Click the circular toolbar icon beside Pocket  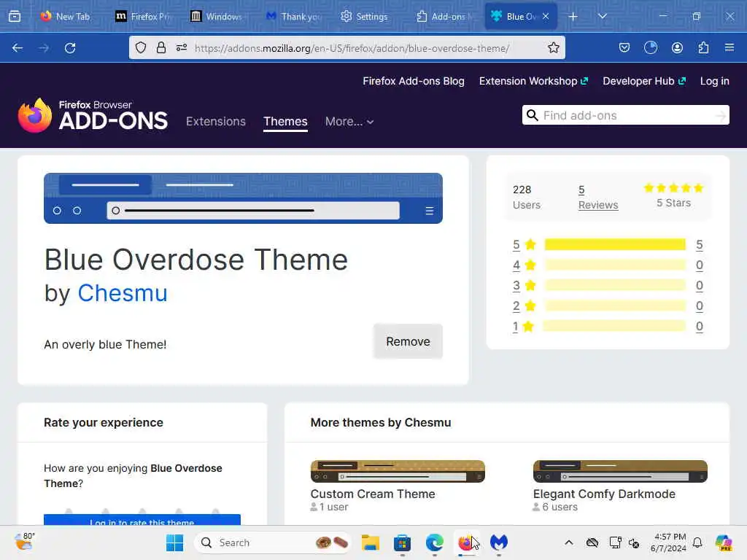tap(650, 47)
